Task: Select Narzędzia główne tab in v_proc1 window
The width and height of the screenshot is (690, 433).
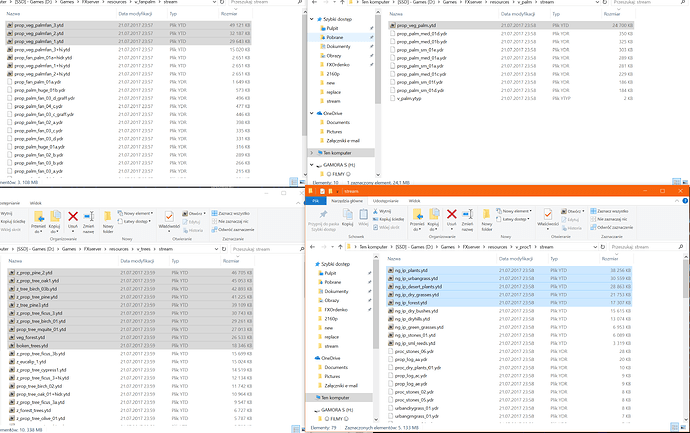Action: 347,201
